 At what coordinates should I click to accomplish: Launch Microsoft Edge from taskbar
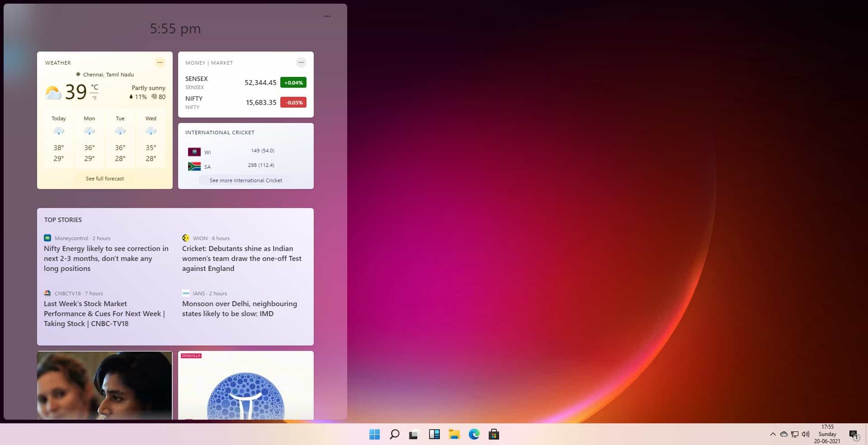coord(473,435)
